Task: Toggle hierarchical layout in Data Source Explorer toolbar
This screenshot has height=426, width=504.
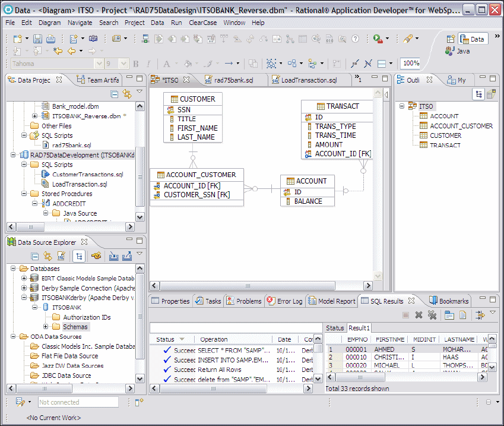Action: click(78, 256)
